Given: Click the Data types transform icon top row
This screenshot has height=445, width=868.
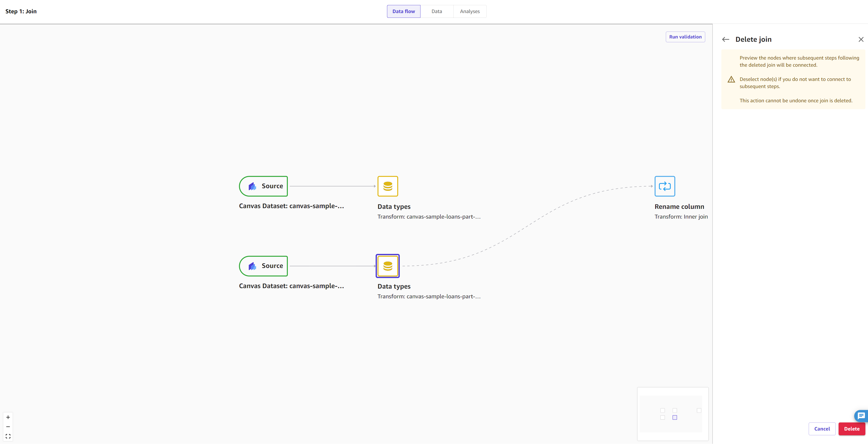Looking at the screenshot, I should pyautogui.click(x=388, y=186).
